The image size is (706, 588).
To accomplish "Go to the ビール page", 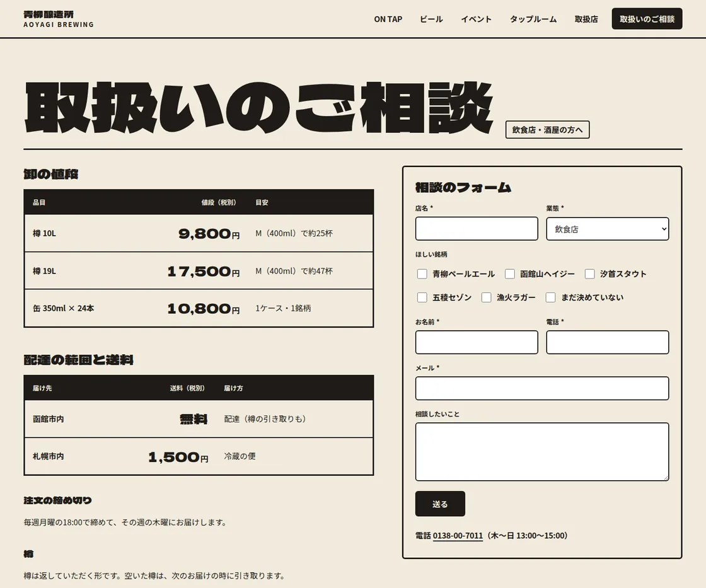I will click(x=431, y=19).
